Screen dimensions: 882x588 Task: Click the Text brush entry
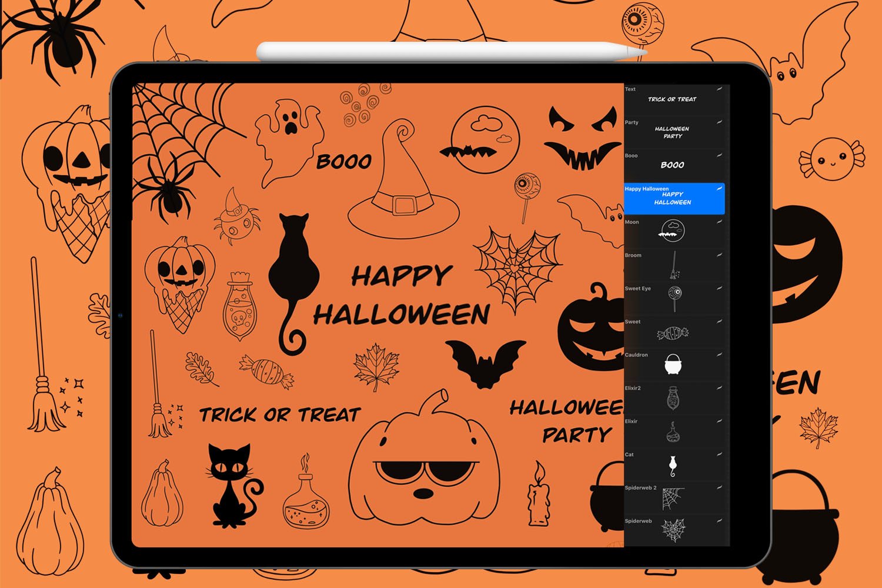[x=629, y=89]
